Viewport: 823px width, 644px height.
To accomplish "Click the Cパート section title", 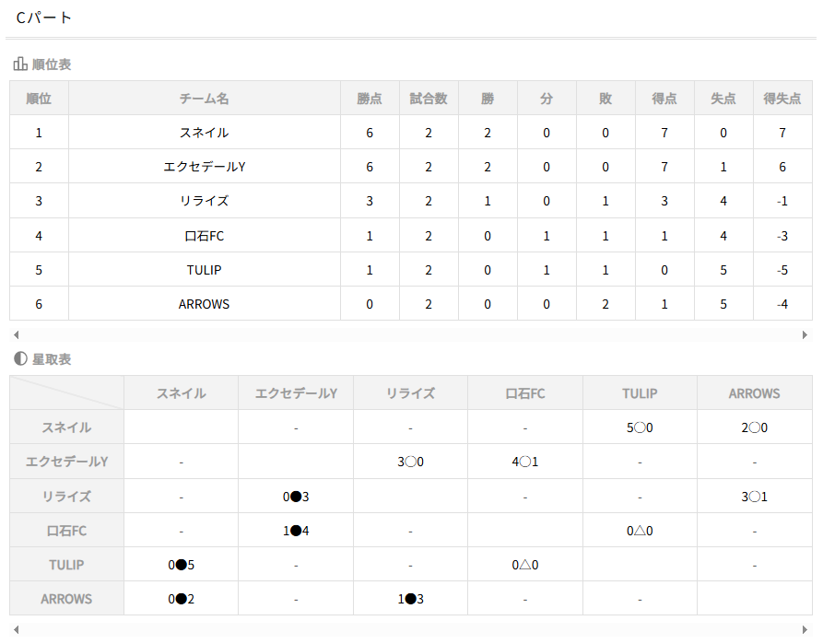I will point(44,18).
